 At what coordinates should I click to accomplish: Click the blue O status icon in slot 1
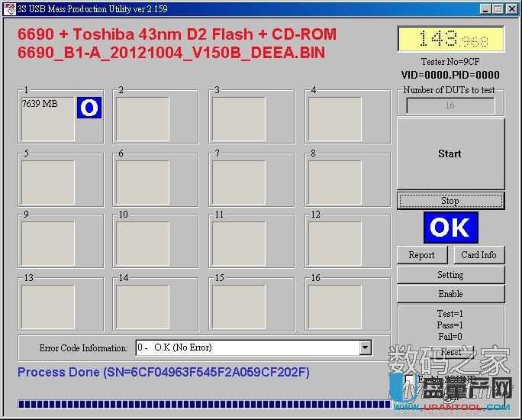[x=89, y=108]
